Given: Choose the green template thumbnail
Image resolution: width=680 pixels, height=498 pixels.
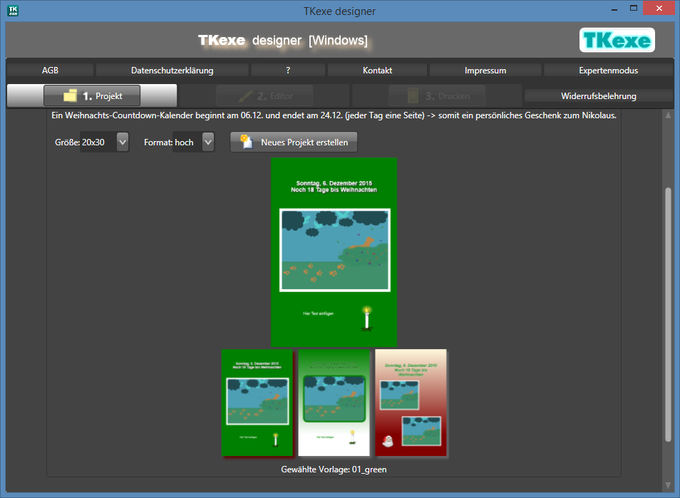Looking at the screenshot, I should (258, 403).
